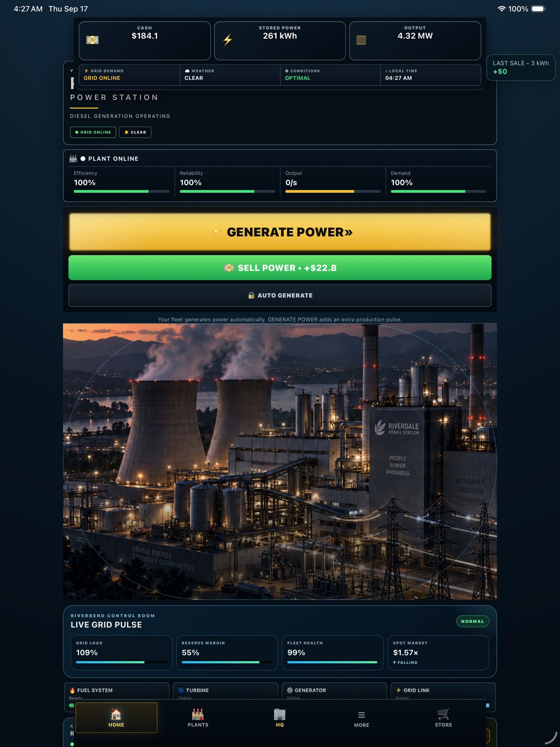Tap the locked Auto Generate button
This screenshot has width=560, height=747.
point(280,295)
